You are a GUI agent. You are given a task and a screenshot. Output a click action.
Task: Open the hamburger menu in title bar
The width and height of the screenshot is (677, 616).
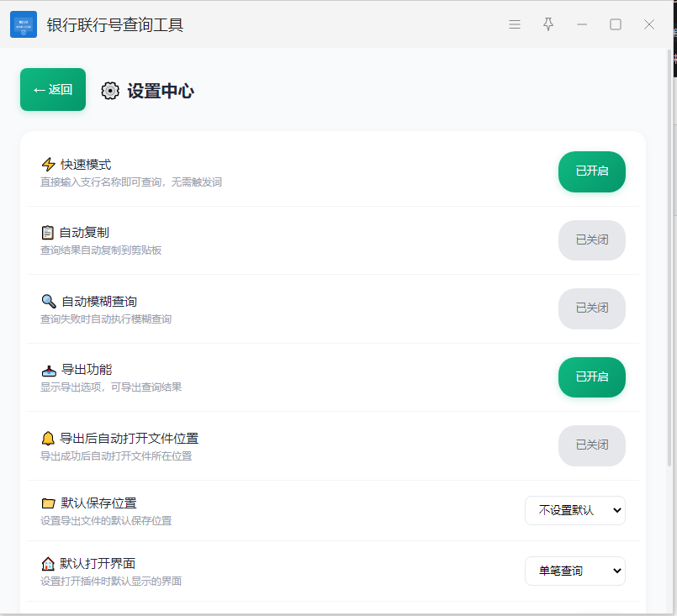[515, 24]
